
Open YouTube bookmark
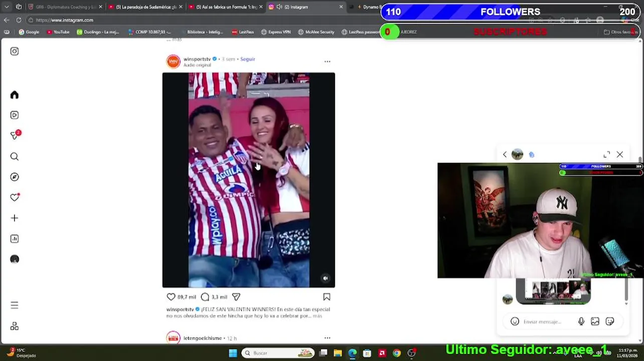pyautogui.click(x=58, y=32)
